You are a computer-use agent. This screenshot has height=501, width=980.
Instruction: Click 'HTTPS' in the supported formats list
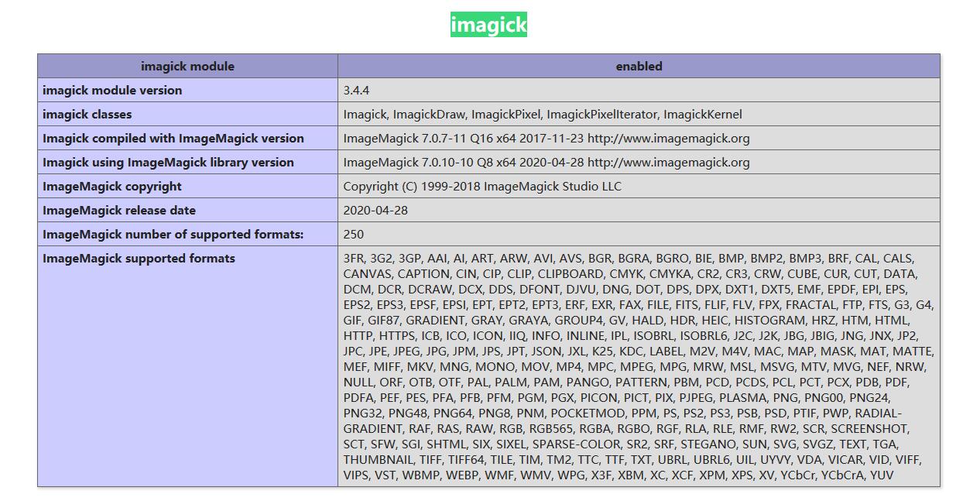tap(396, 336)
